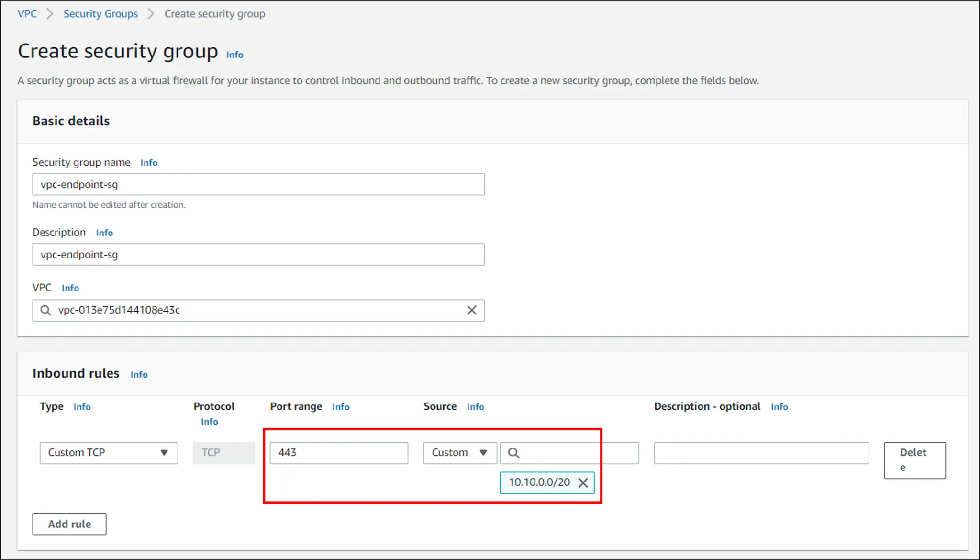Open the Info link beside Security group name
This screenshot has height=560, width=980.
(x=149, y=163)
